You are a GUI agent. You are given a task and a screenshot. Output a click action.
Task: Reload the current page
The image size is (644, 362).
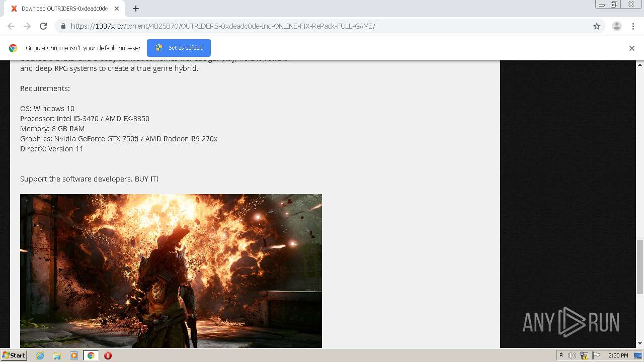coord(43,26)
